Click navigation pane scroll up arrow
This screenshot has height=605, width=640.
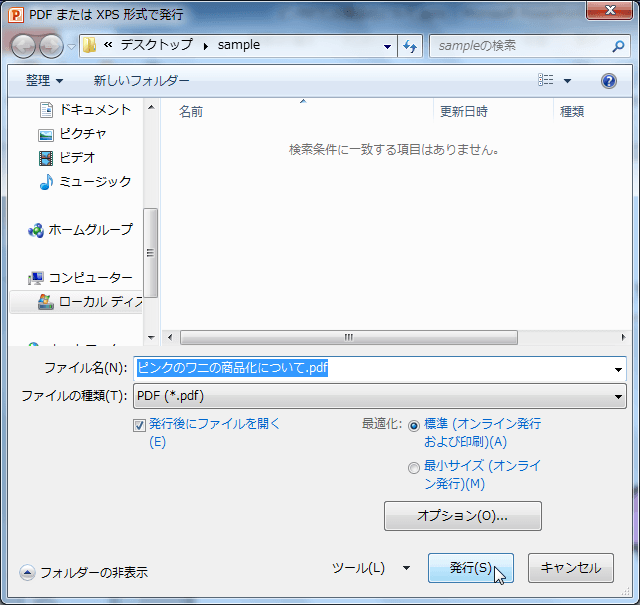(151, 108)
